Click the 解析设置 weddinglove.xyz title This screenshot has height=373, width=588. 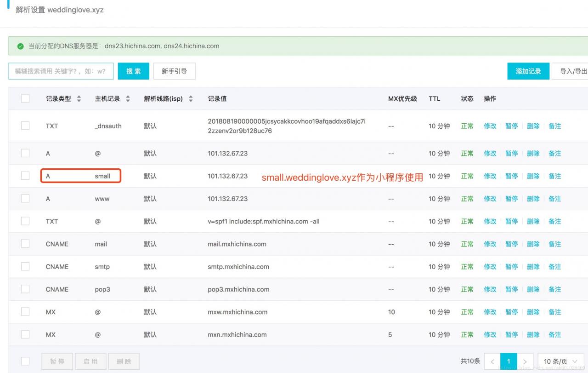pyautogui.click(x=60, y=10)
